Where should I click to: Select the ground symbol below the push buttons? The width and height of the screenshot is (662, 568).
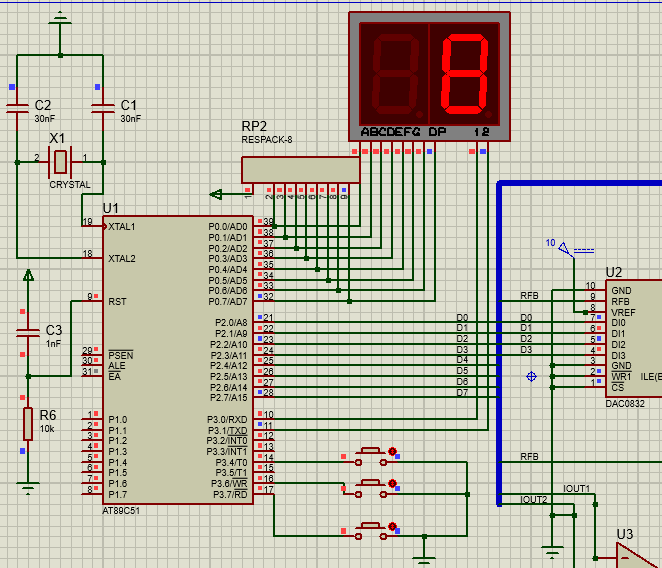424,561
